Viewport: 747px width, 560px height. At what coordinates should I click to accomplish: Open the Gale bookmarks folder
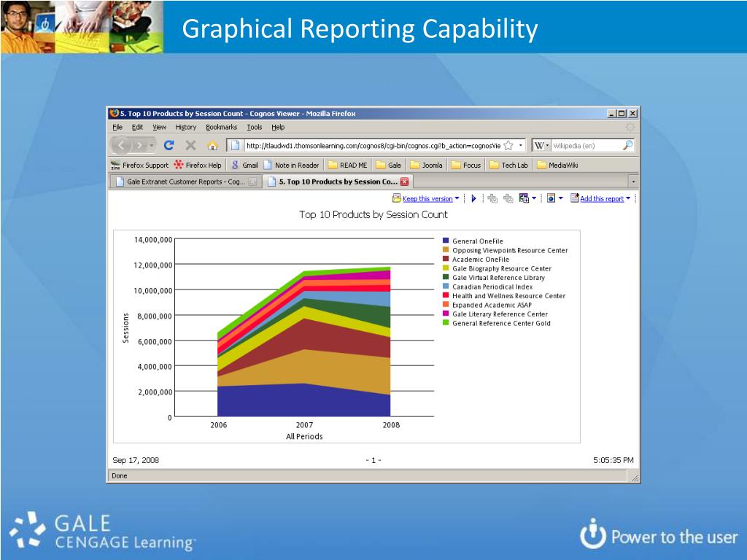[x=388, y=166]
